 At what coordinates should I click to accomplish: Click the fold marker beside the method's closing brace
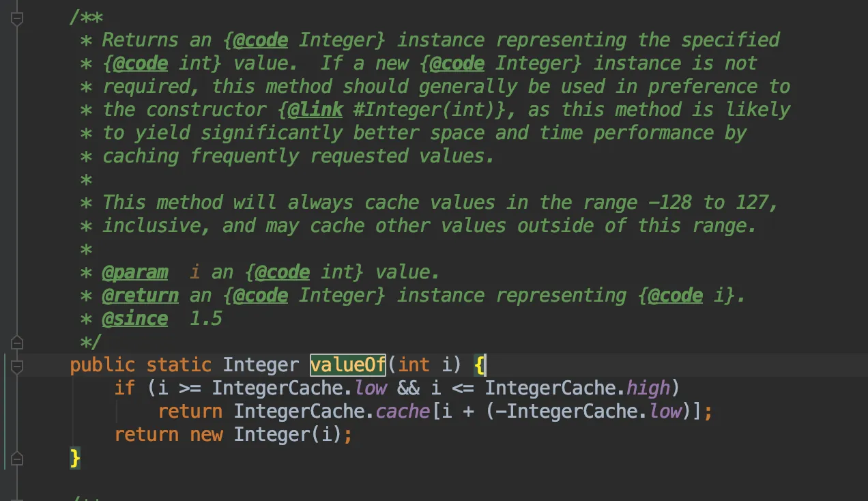tap(17, 457)
